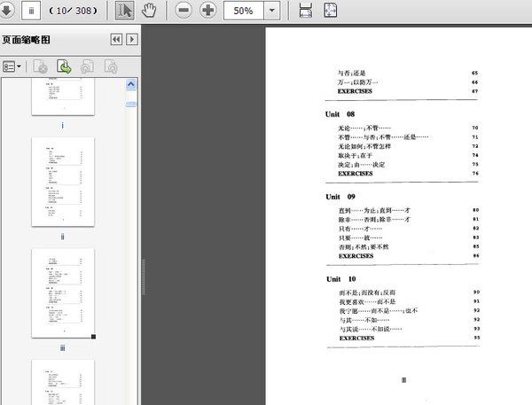Activate the Hand pan tool

coord(149,11)
